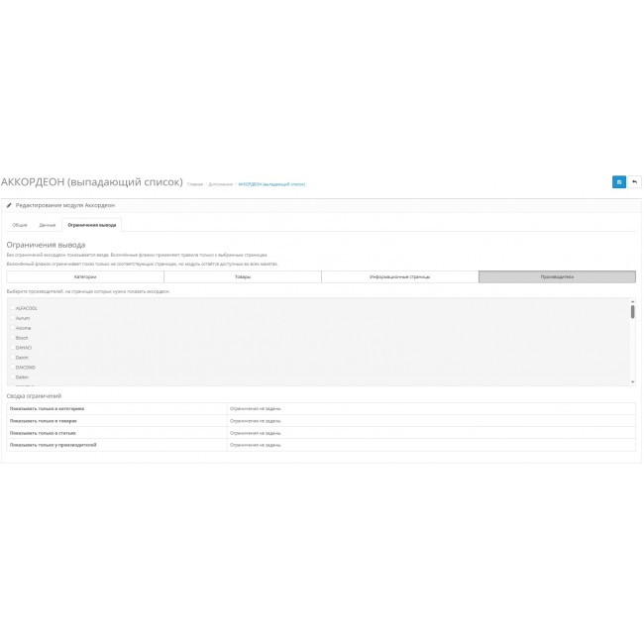Click the manufacturers list scrollbar down arrow
The width and height of the screenshot is (644, 644).
pos(632,382)
